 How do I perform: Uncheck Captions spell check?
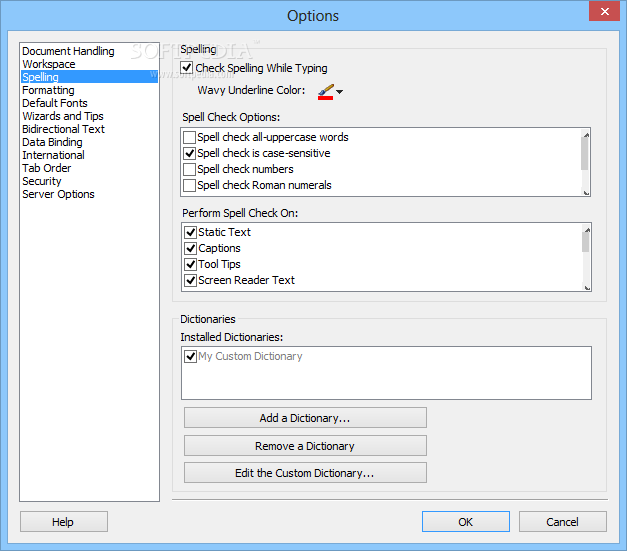coord(190,248)
